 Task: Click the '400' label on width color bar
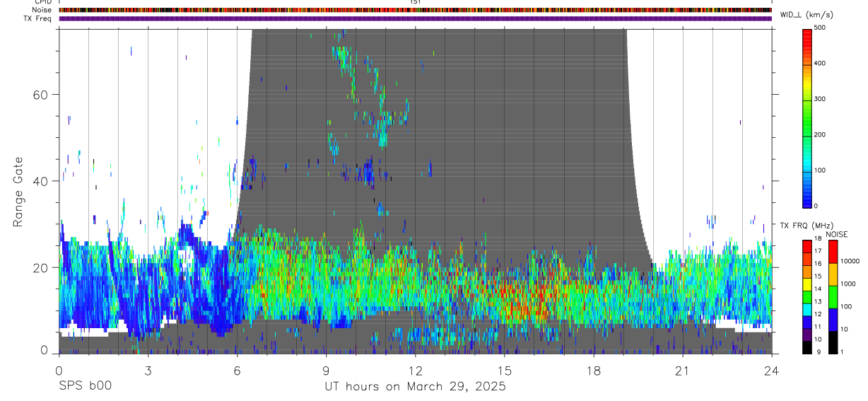click(x=820, y=63)
